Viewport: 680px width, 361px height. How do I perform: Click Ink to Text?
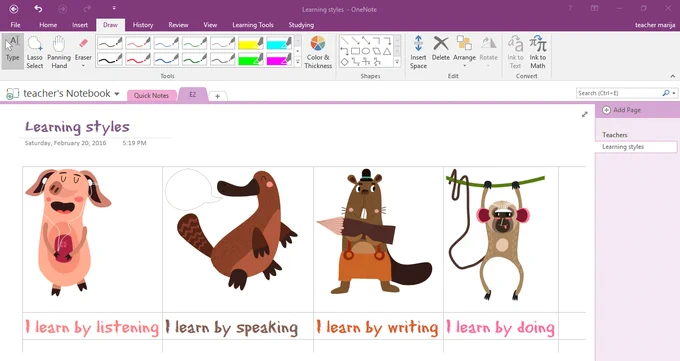coord(515,52)
